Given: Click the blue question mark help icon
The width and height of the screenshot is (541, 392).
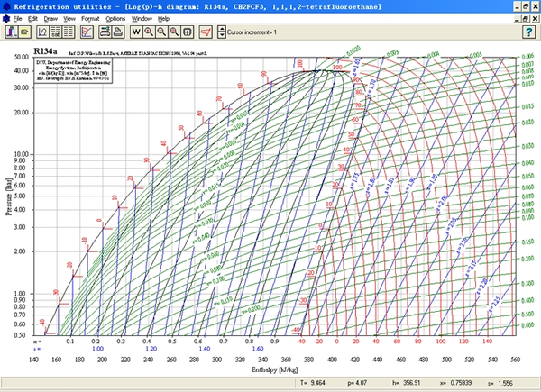Looking at the screenshot, I should click(529, 32).
